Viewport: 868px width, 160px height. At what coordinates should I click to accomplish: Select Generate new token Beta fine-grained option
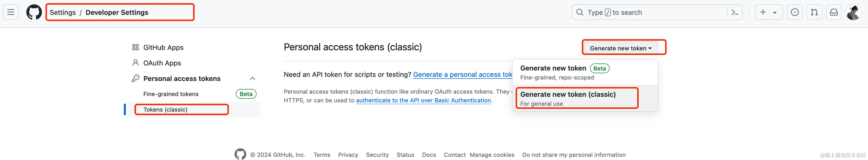click(585, 73)
